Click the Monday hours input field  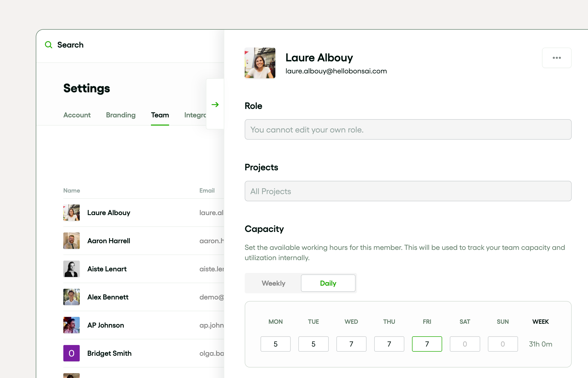[x=275, y=344]
